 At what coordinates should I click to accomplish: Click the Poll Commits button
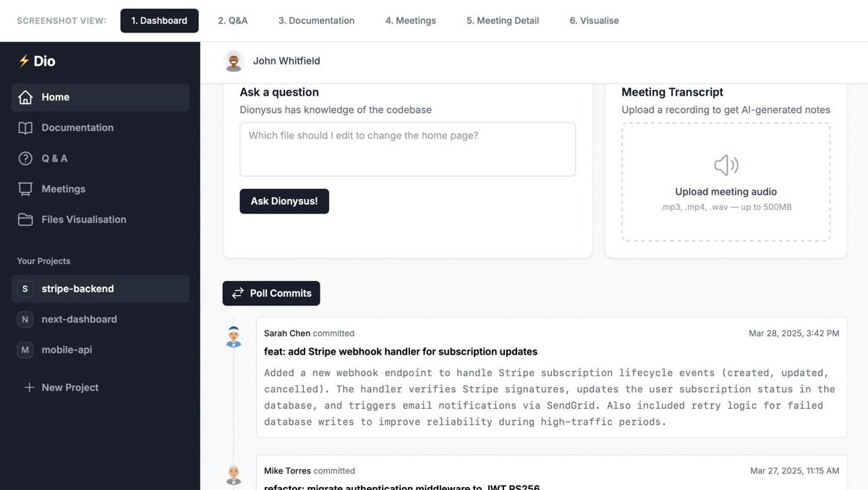[x=271, y=293]
